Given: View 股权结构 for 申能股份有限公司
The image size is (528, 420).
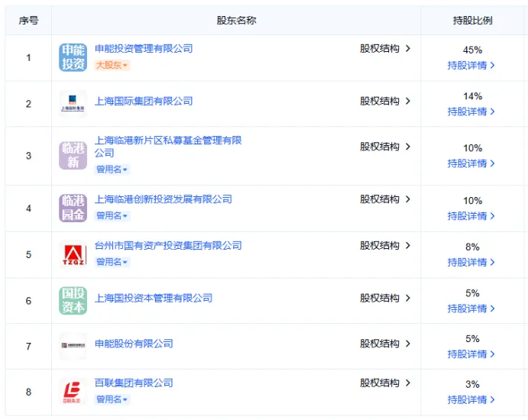Looking at the screenshot, I should (x=385, y=344).
